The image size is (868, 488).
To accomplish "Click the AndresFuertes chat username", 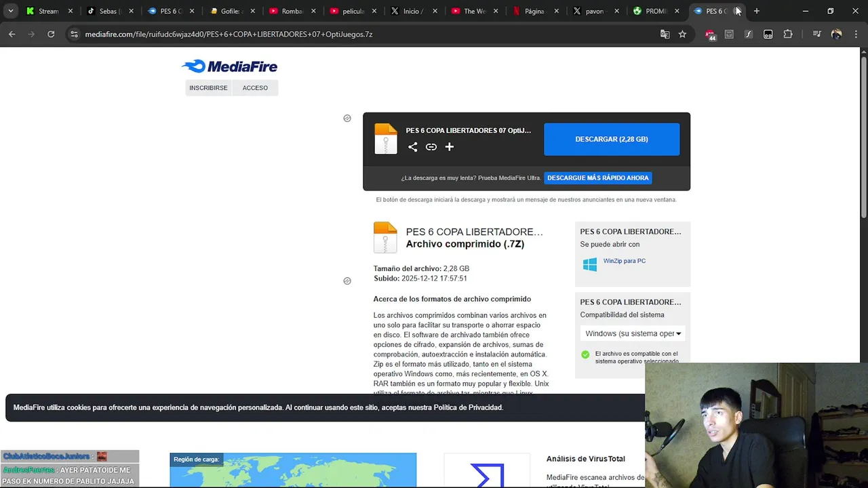I will pos(28,470).
